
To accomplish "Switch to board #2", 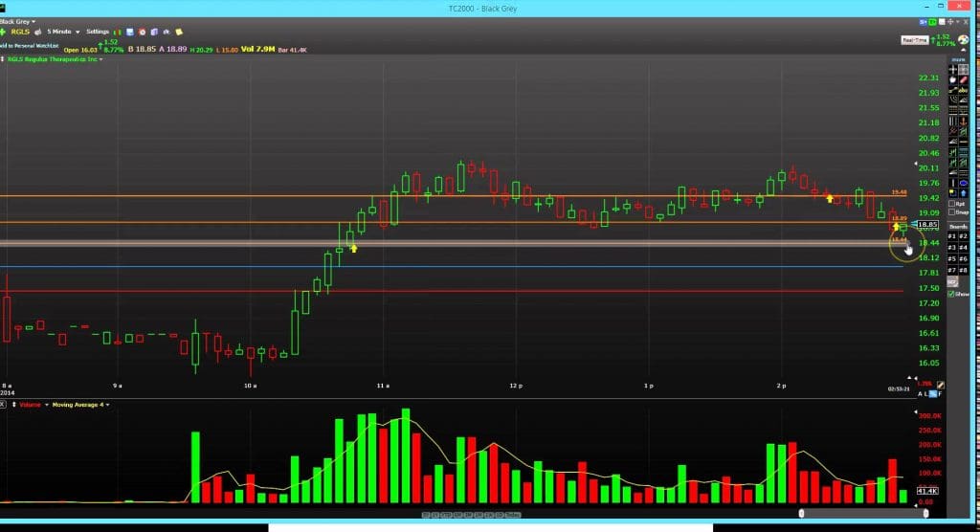I will click(x=964, y=236).
